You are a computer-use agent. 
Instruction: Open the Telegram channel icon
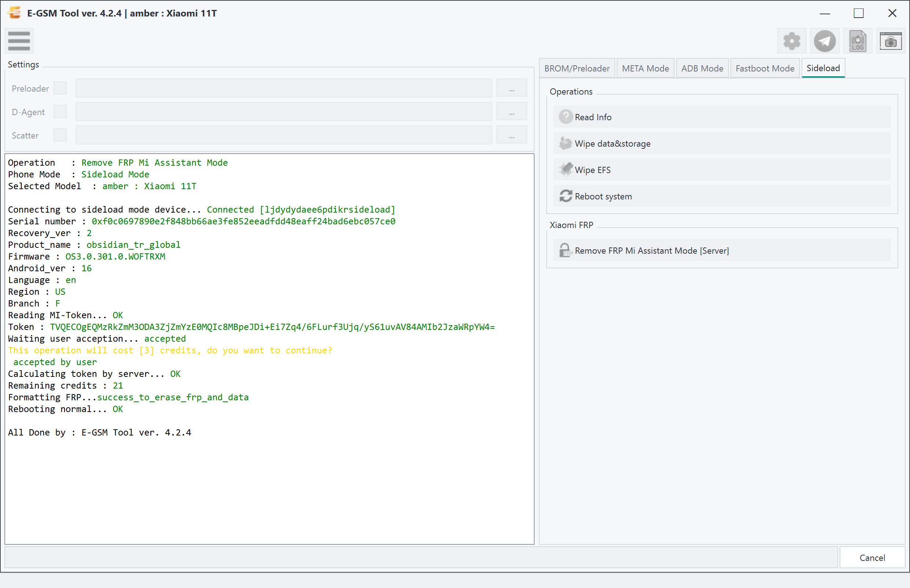pyautogui.click(x=825, y=41)
